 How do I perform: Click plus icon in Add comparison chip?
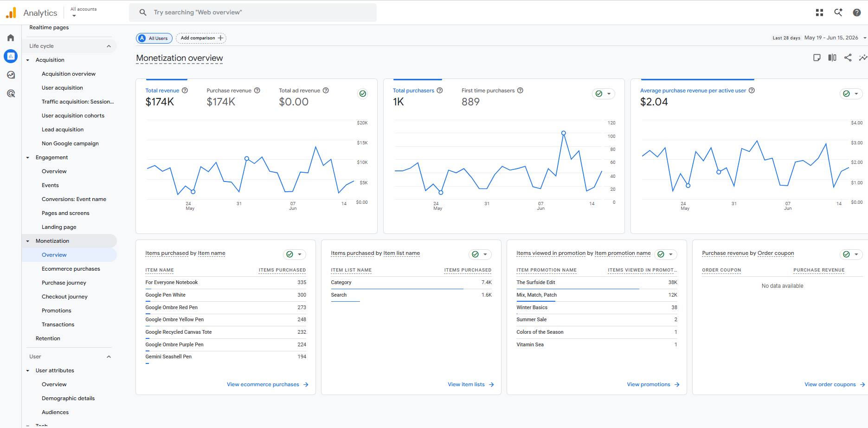221,38
